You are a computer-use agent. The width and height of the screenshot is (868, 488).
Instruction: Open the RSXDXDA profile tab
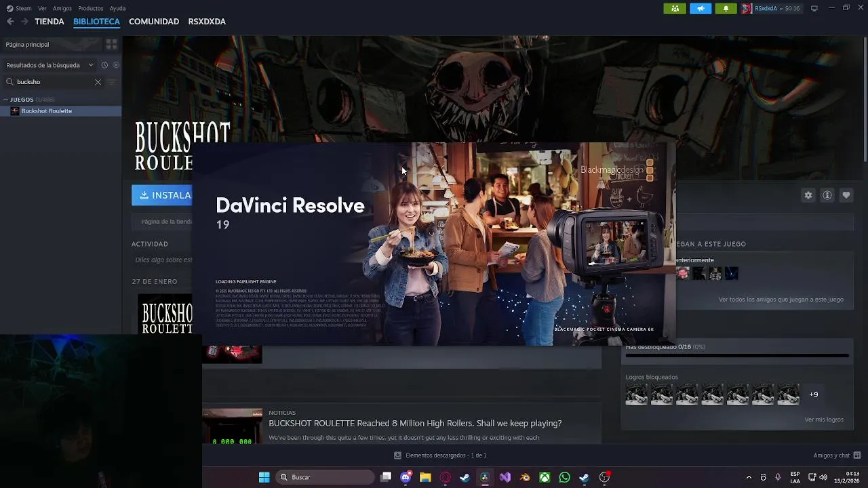[x=207, y=22]
